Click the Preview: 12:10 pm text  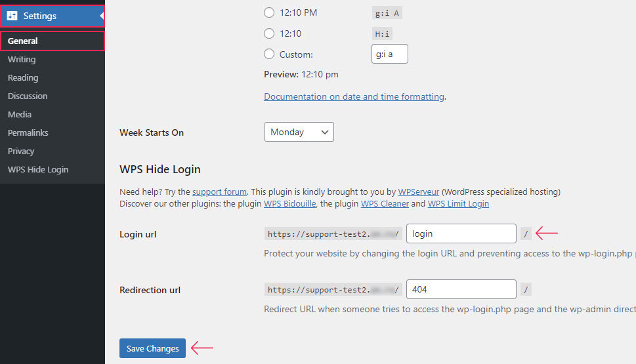point(301,75)
